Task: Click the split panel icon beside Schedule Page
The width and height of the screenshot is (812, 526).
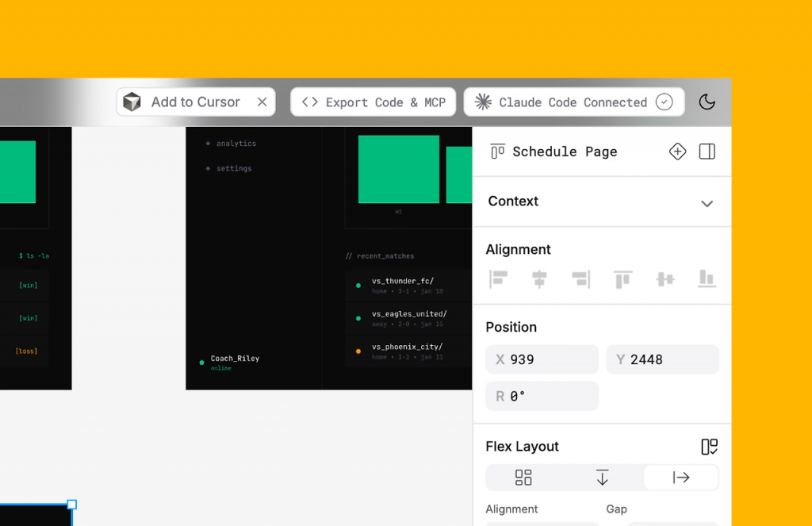Action: 707,151
